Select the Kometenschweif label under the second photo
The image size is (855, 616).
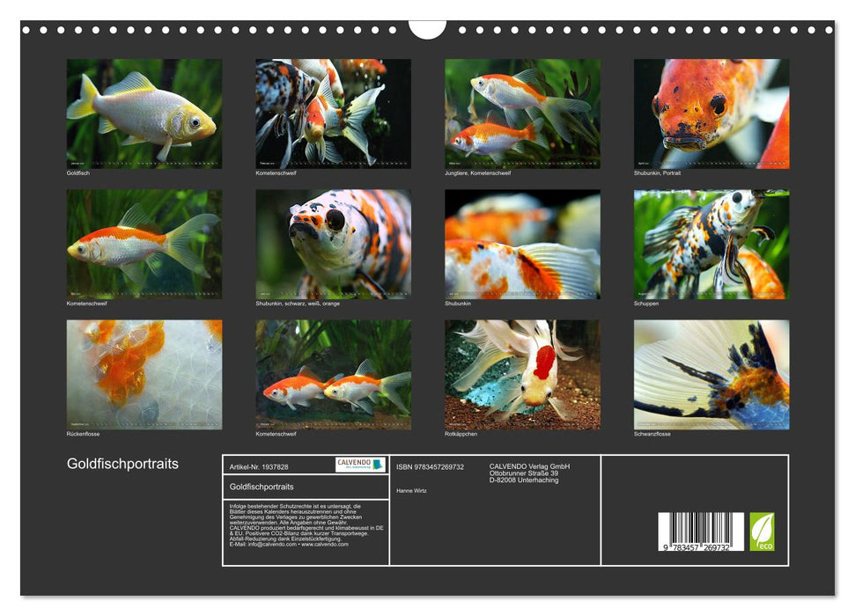pos(275,173)
